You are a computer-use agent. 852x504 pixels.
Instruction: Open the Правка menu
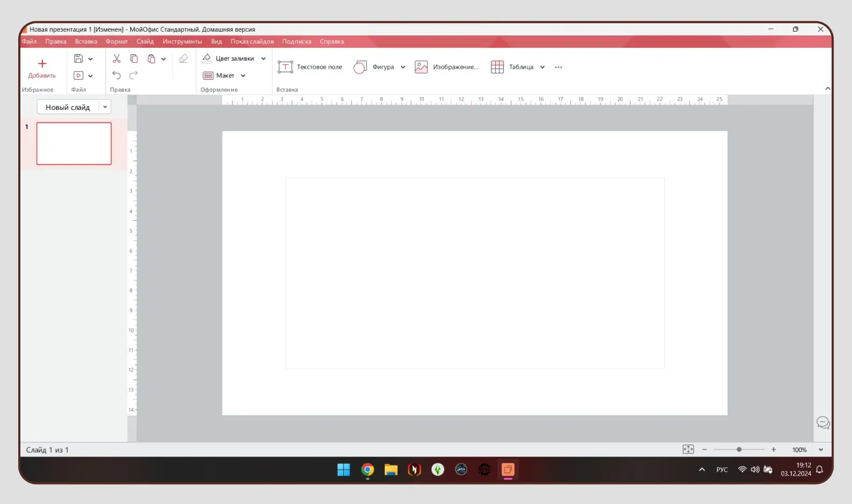tap(56, 42)
